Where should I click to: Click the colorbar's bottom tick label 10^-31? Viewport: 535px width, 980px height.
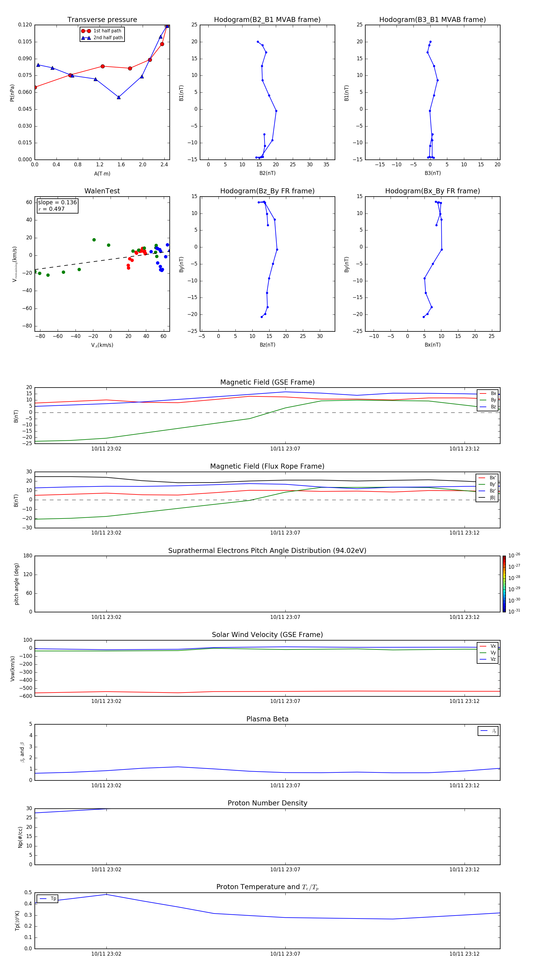(514, 611)
